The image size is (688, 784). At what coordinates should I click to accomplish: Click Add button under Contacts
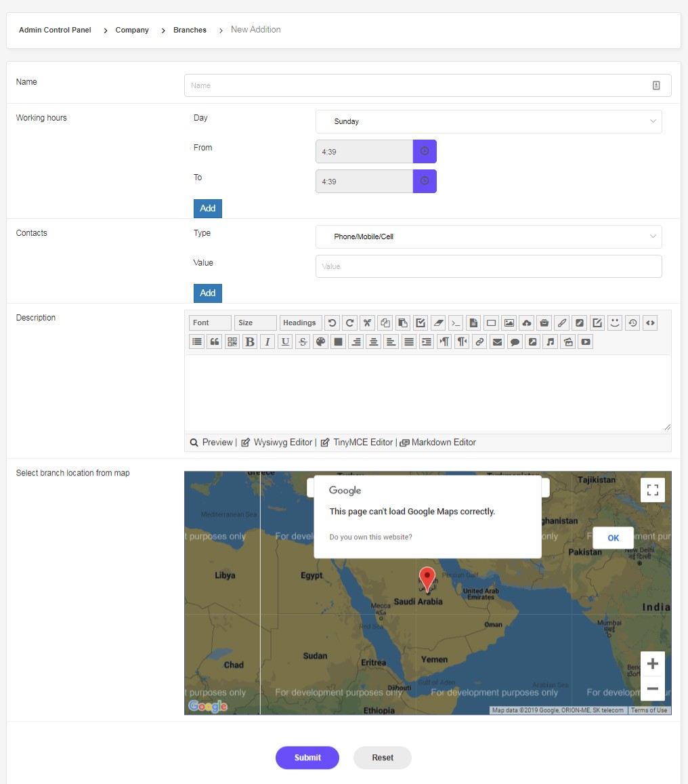coord(208,293)
